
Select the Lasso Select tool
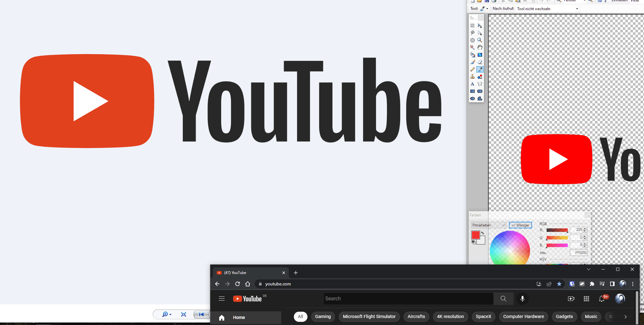473,33
